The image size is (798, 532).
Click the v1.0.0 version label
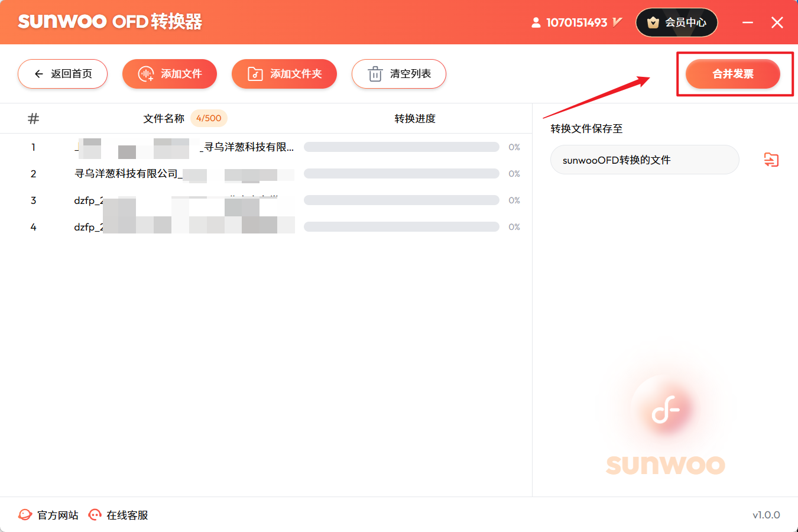[x=766, y=515]
